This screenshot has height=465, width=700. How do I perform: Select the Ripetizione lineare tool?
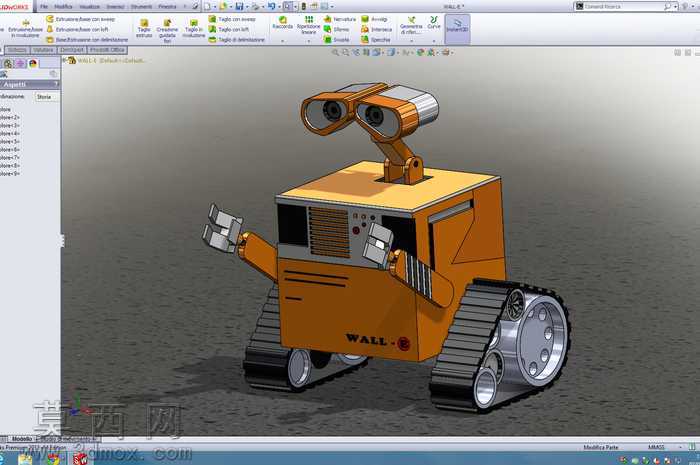click(x=308, y=25)
